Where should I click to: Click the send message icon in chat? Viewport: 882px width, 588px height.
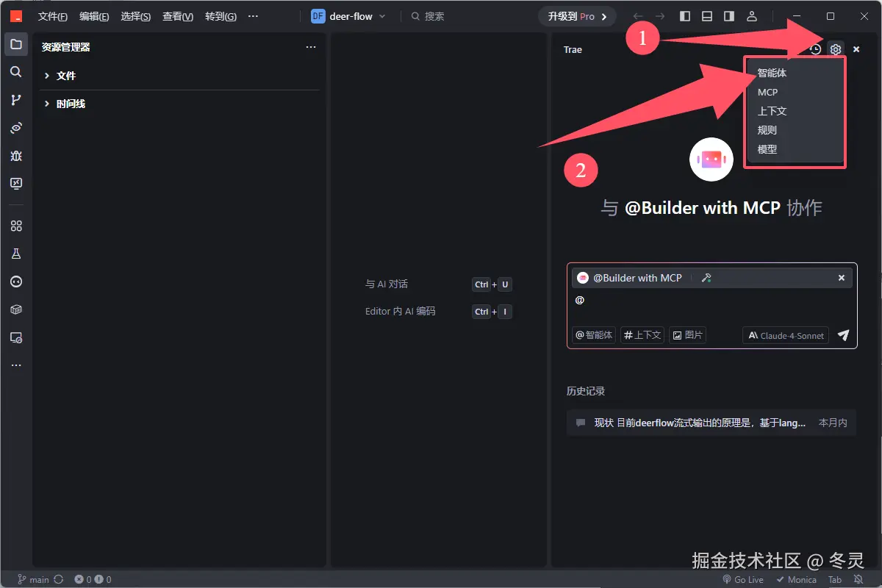[842, 336]
